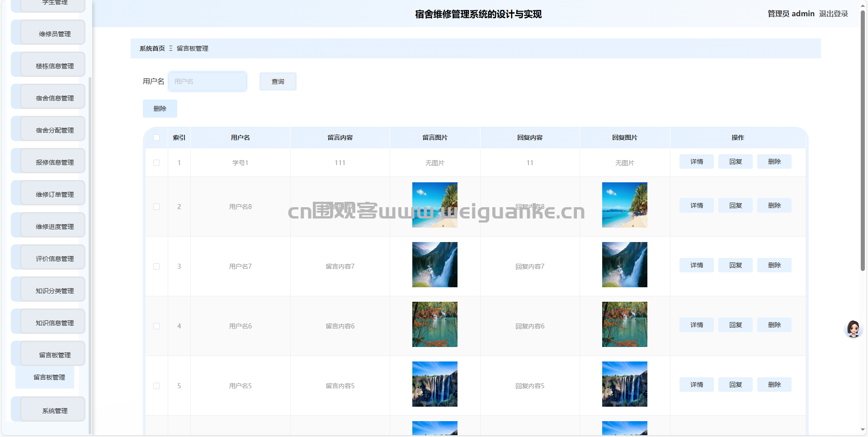Open beach 回复图片 thumbnail in row 用户名8
The width and height of the screenshot is (868, 437).
tap(625, 205)
